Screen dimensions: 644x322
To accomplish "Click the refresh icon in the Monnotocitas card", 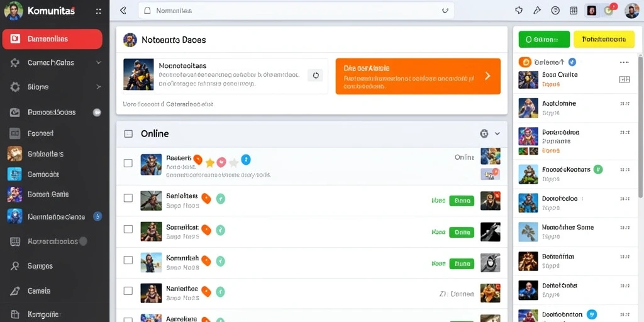I will 316,75.
